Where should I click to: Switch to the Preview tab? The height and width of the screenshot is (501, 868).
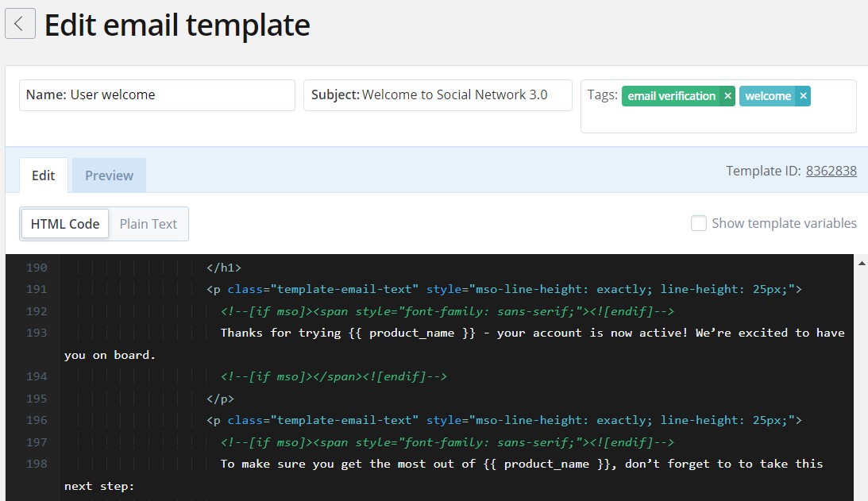pyautogui.click(x=108, y=175)
